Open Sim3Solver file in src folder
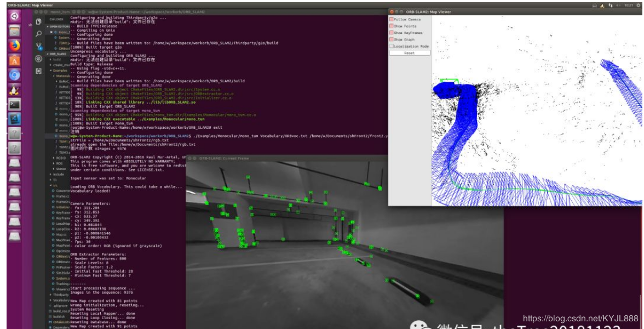Viewport: 644px width, 329px height. [61, 273]
